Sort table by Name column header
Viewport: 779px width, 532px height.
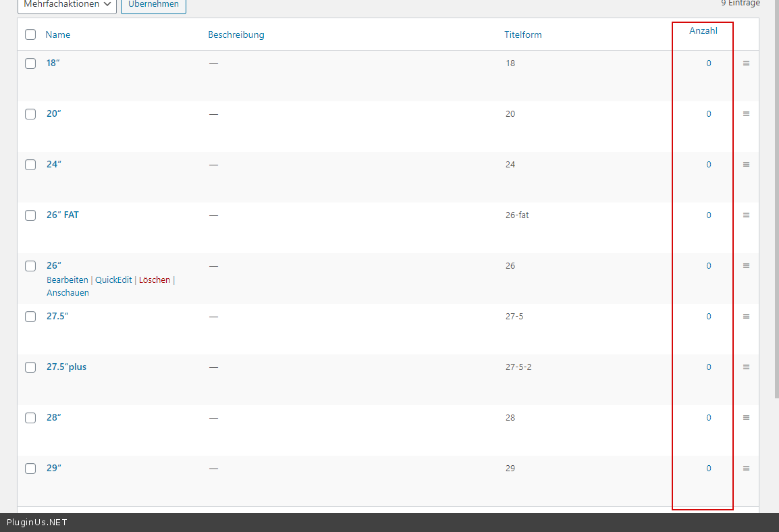pos(58,34)
